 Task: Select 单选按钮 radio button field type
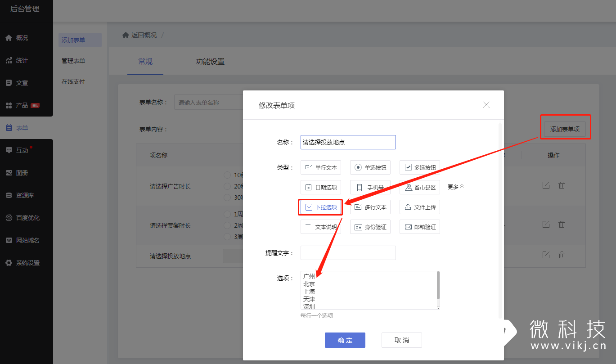(370, 167)
